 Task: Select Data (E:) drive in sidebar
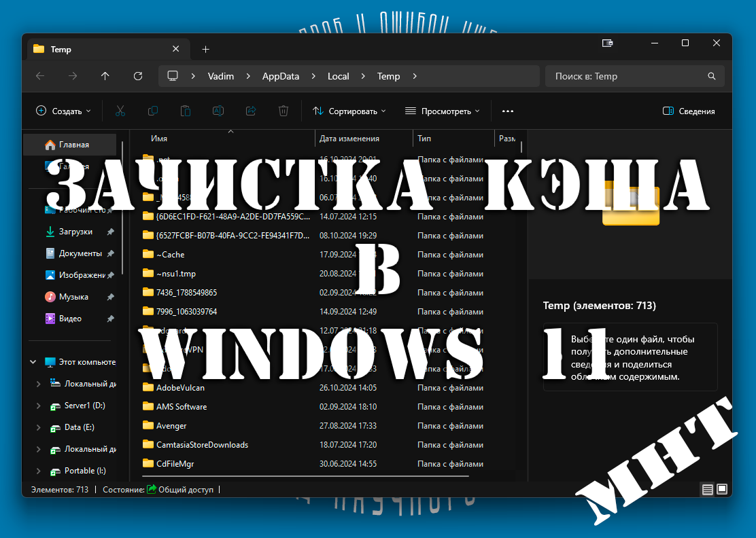click(x=79, y=427)
